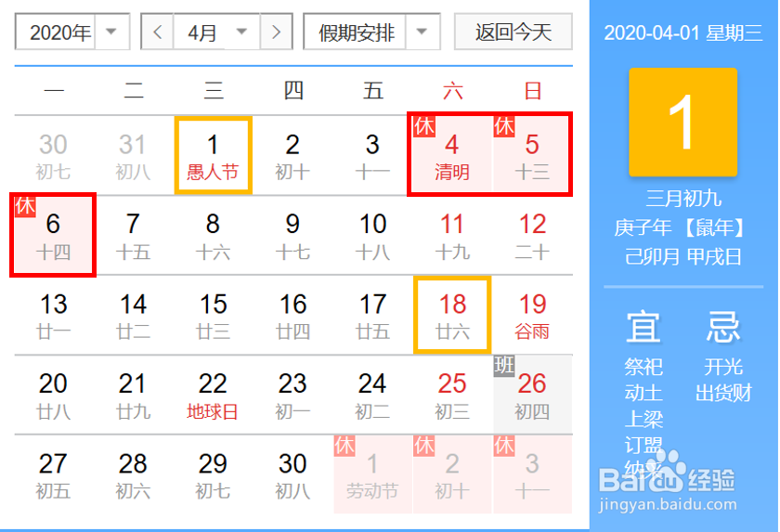Select April 7 十五 cell
Viewport: 780px width, 532px height.
coord(133,235)
